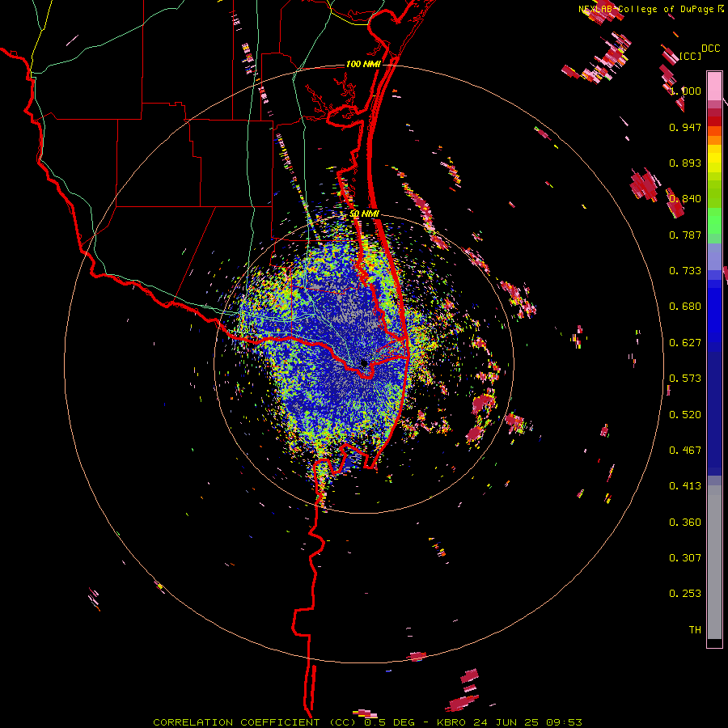The image size is (728, 728).
Task: Select the 0.360 color scale value
Action: [x=685, y=523]
